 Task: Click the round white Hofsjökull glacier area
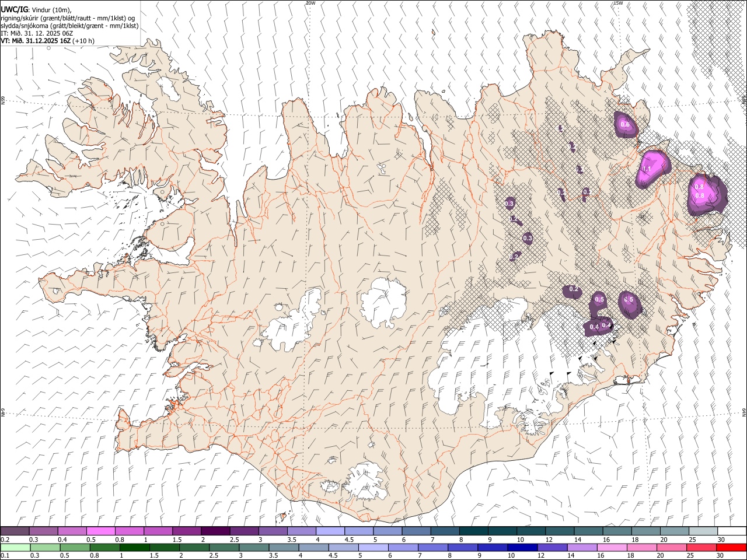pyautogui.click(x=383, y=302)
